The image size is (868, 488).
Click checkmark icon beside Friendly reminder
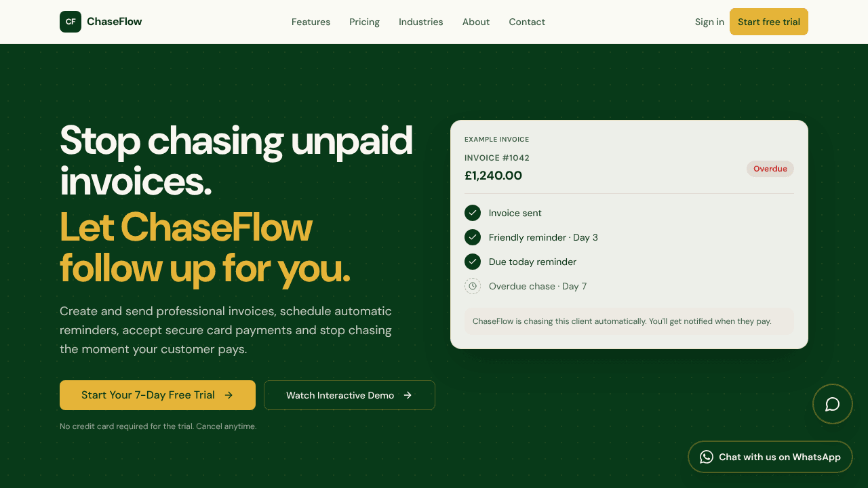pos(473,237)
